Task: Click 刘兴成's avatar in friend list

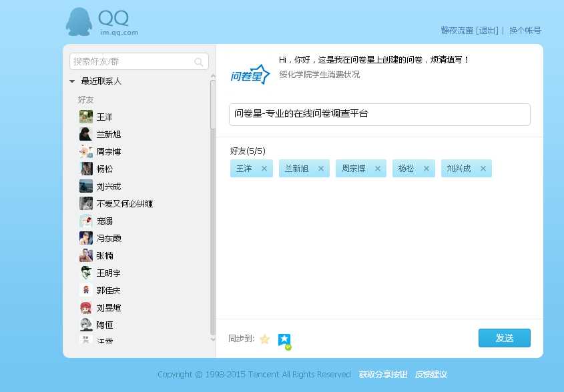Action: point(86,186)
